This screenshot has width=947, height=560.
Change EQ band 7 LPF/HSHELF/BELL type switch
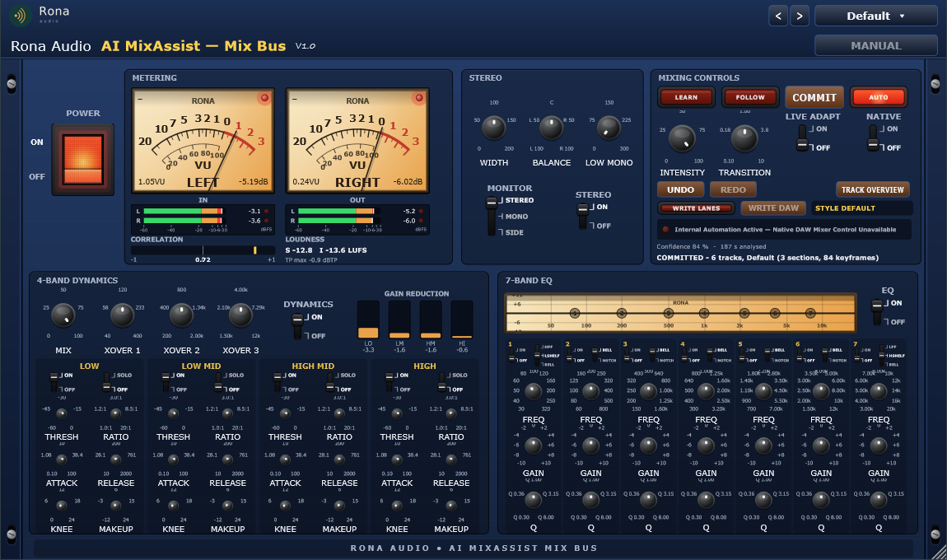[883, 355]
